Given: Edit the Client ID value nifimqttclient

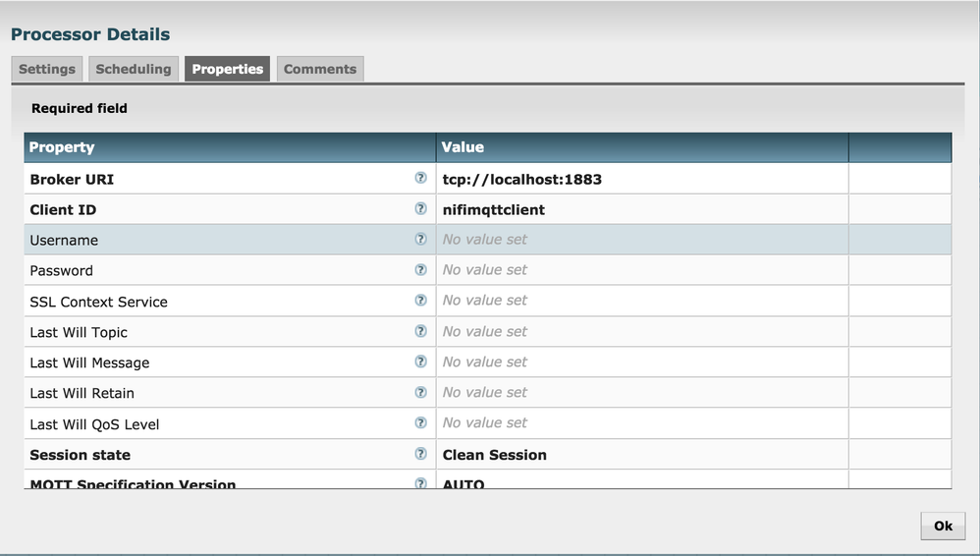Looking at the screenshot, I should coord(641,209).
